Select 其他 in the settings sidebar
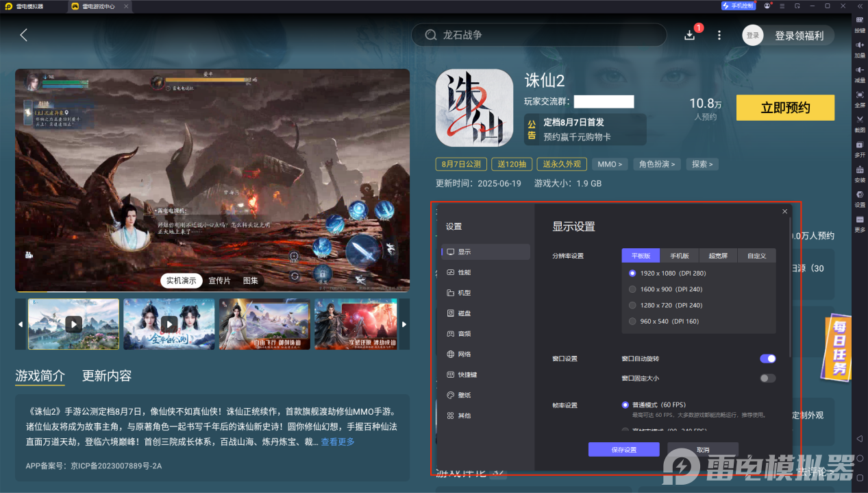 [x=486, y=416]
